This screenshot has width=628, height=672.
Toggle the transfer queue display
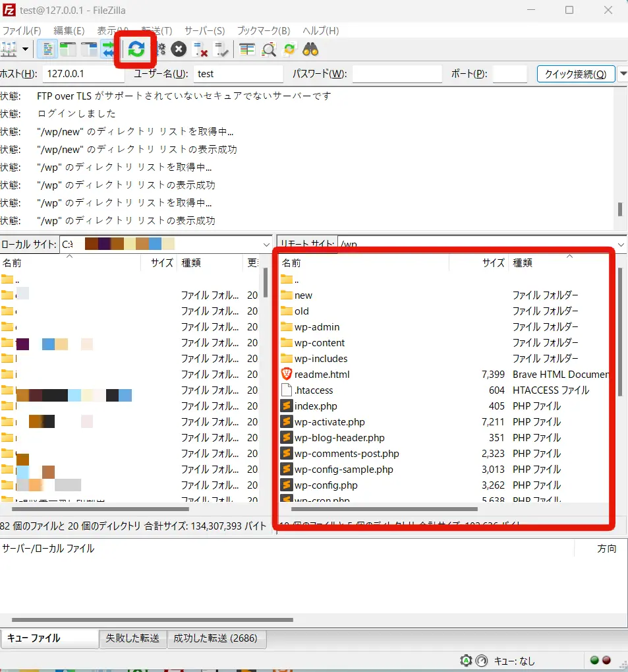107,49
